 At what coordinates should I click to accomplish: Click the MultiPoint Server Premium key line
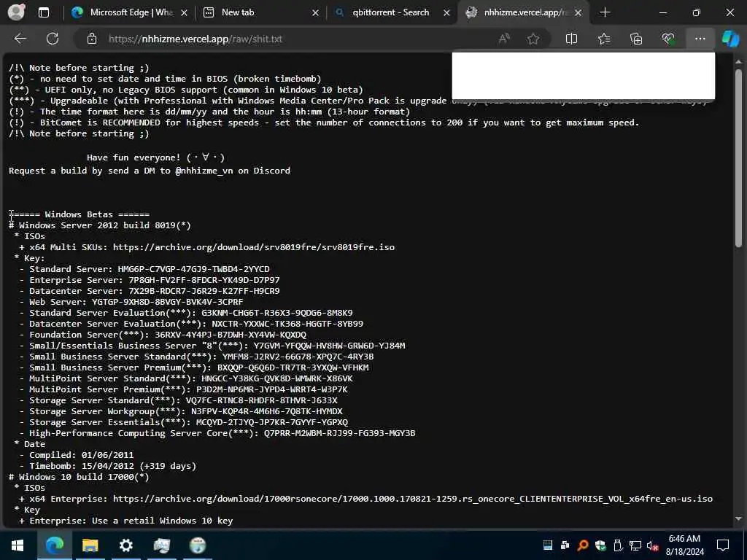[183, 389]
